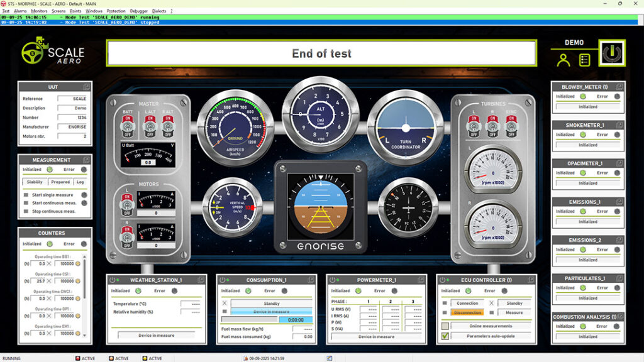The height and width of the screenshot is (362, 644).
Task: Click the consumption 0:00:00 timer bar
Action: point(296,320)
